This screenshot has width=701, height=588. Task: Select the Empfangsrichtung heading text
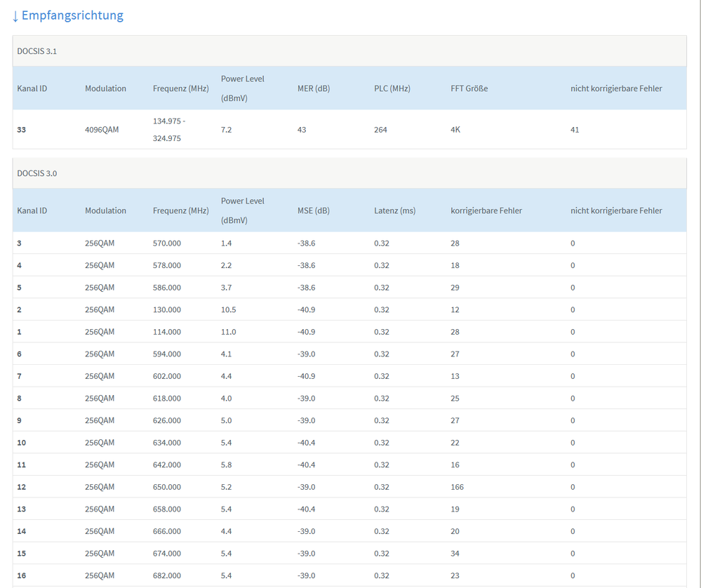pyautogui.click(x=72, y=15)
